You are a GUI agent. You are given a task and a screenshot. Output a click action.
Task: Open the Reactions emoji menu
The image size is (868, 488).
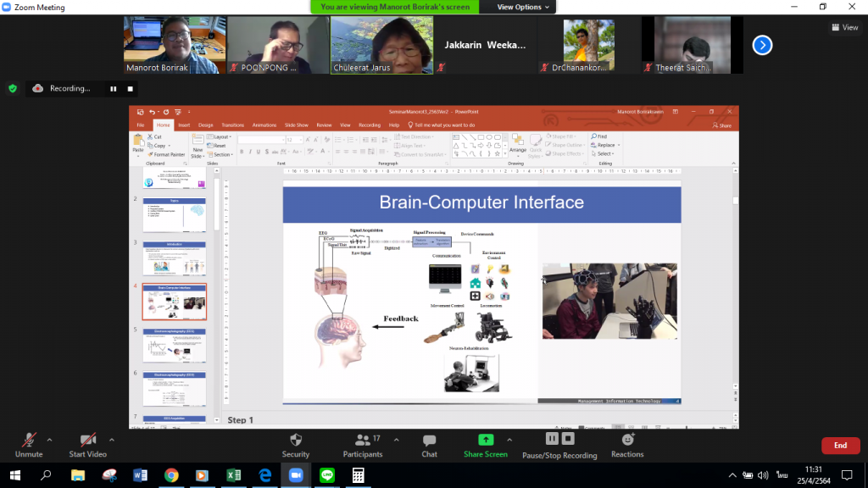627,441
